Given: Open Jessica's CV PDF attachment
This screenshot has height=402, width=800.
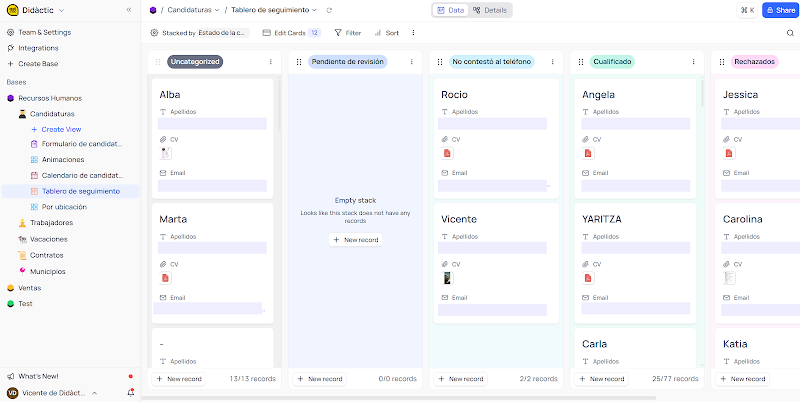Looking at the screenshot, I should [x=729, y=153].
